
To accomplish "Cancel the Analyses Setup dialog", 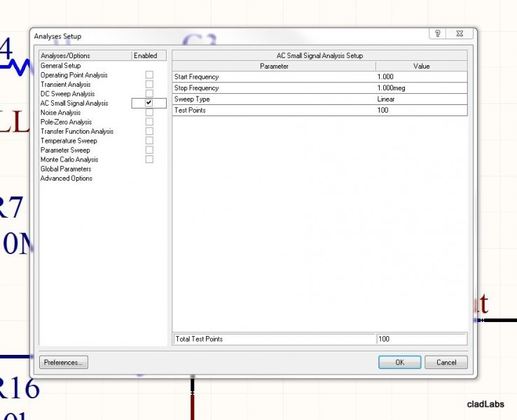I will (x=446, y=363).
